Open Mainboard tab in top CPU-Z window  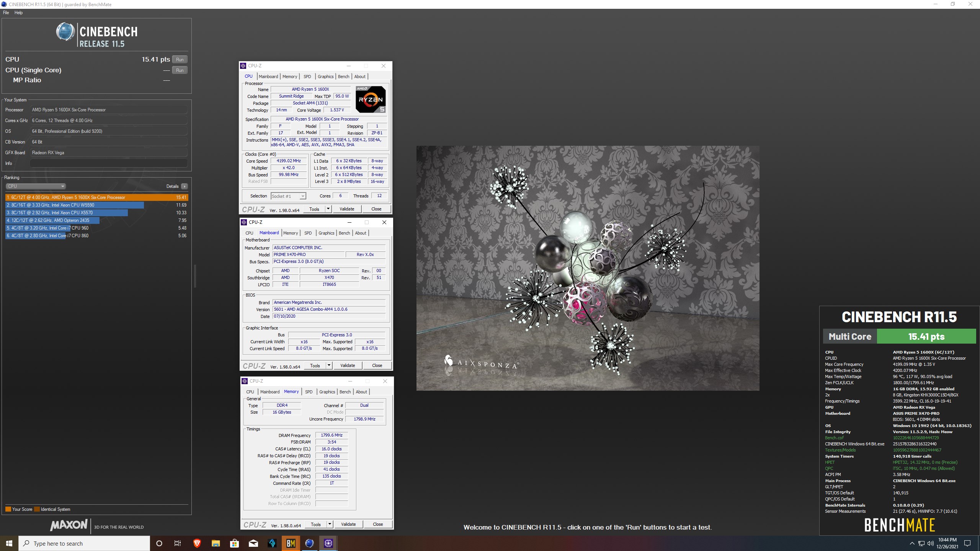[268, 77]
